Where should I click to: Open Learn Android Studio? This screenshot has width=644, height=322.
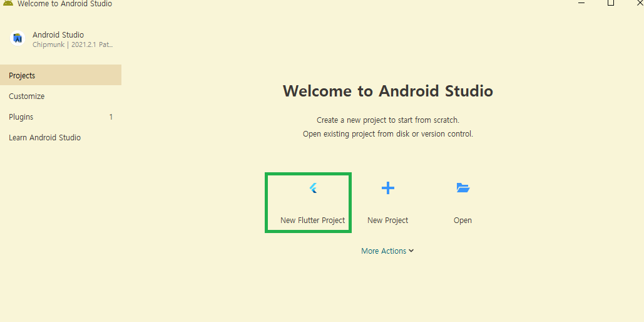[x=61, y=137]
